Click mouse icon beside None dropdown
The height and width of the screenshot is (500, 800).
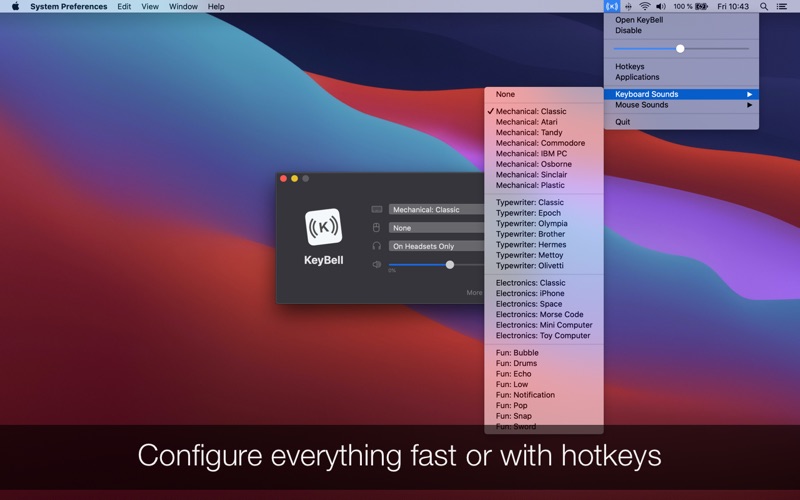coord(377,228)
